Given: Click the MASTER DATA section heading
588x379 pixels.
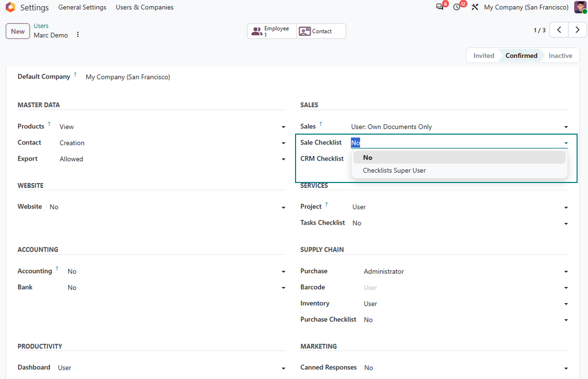Looking at the screenshot, I should [39, 105].
